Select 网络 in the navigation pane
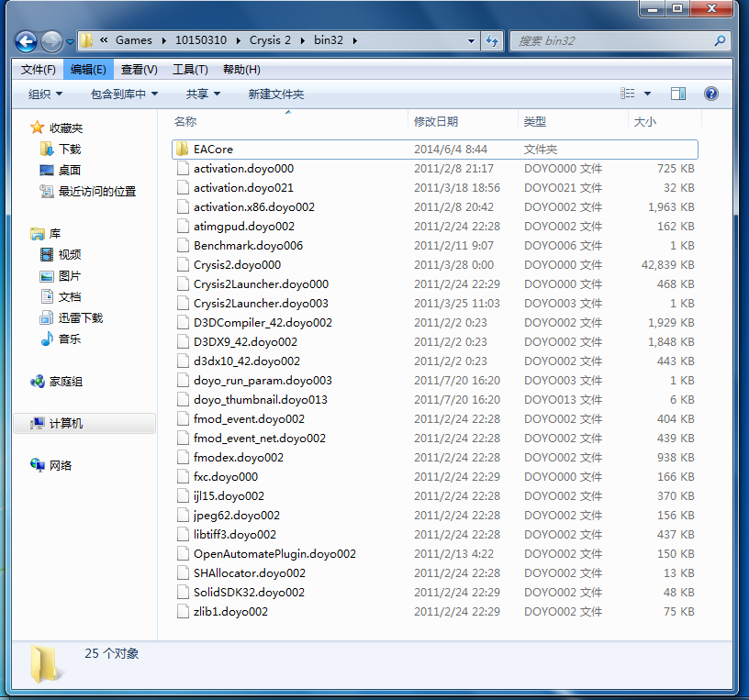749x700 pixels. [x=61, y=465]
